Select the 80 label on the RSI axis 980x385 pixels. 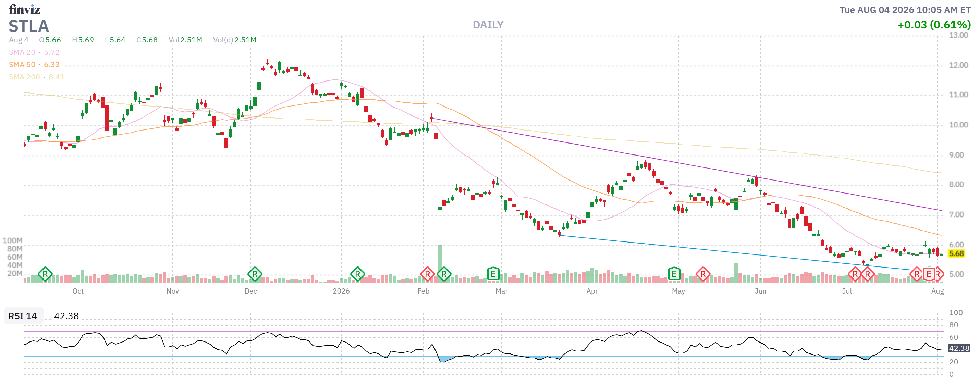[953, 325]
